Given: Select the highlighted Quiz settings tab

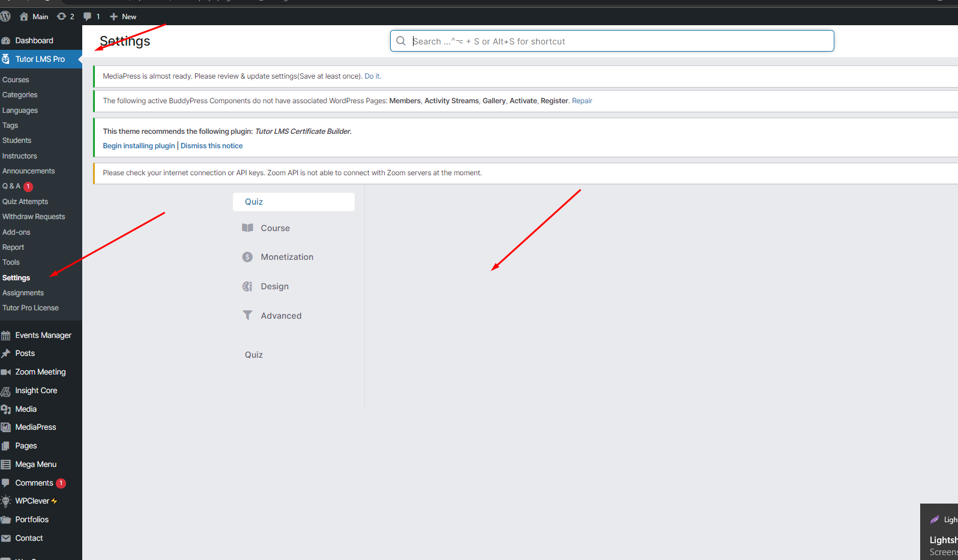Looking at the screenshot, I should tap(294, 202).
